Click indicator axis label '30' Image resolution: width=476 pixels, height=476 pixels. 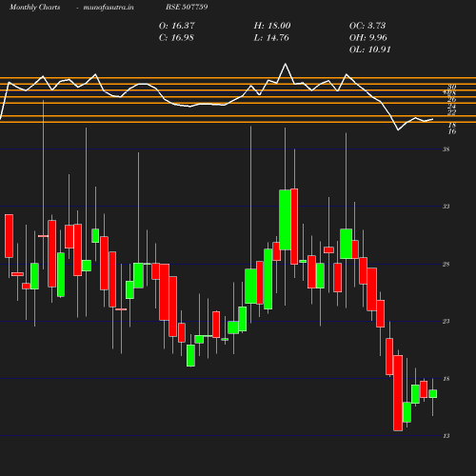tap(452, 87)
